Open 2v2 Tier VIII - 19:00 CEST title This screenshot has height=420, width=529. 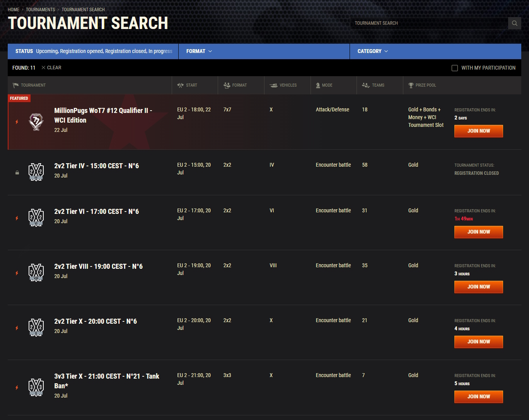click(99, 266)
